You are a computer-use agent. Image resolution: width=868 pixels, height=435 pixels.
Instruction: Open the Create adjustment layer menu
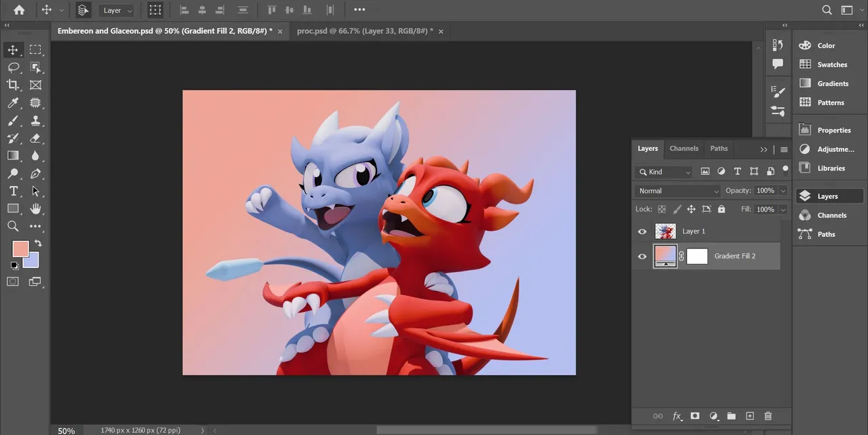pos(713,416)
